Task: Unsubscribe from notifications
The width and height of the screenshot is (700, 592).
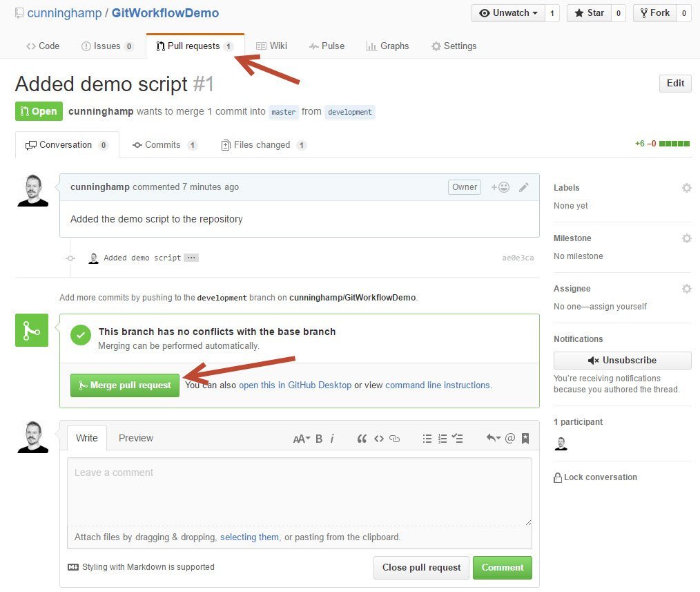Action: 622,360
